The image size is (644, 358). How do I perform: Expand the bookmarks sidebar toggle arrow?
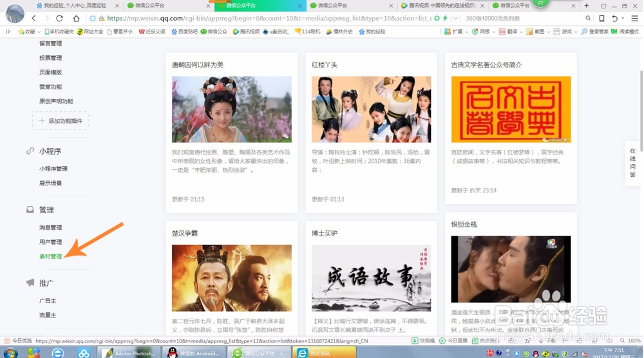[8, 32]
